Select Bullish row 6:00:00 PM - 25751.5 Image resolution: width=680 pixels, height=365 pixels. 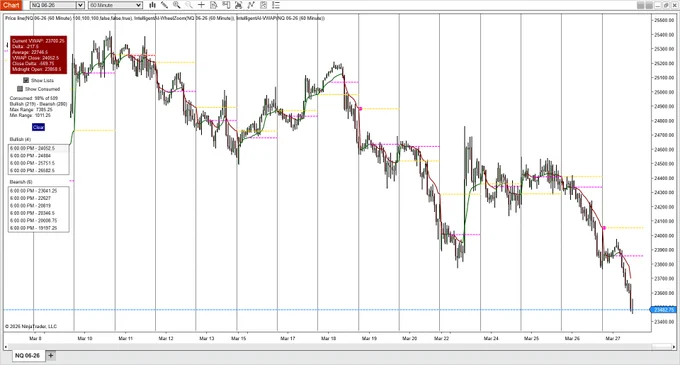click(x=38, y=163)
